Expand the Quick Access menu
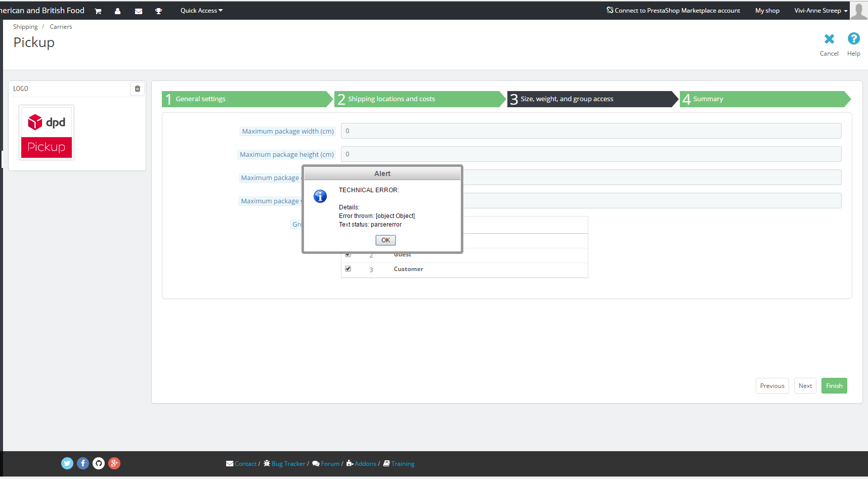 [x=201, y=11]
